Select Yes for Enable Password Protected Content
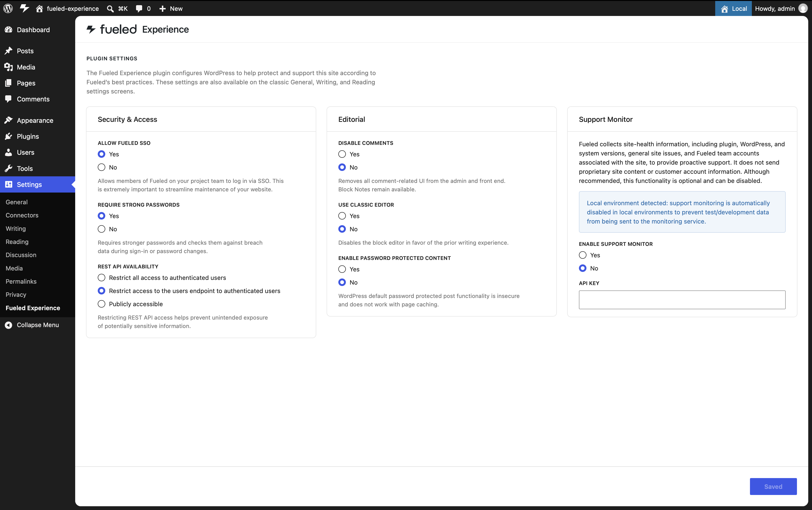The width and height of the screenshot is (812, 510). [x=342, y=269]
